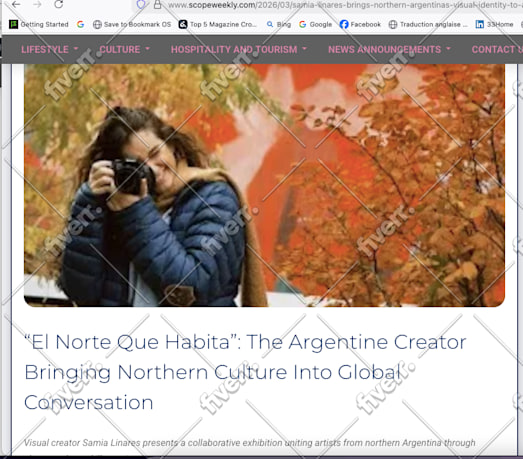The image size is (523, 459).
Task: Open the Getting Started bookmark
Action: [x=39, y=24]
